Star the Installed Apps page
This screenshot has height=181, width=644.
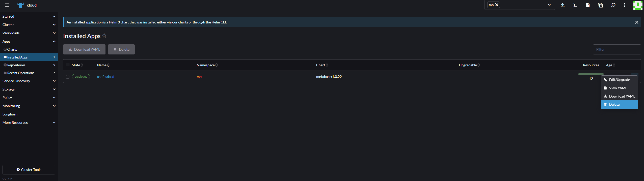(104, 36)
